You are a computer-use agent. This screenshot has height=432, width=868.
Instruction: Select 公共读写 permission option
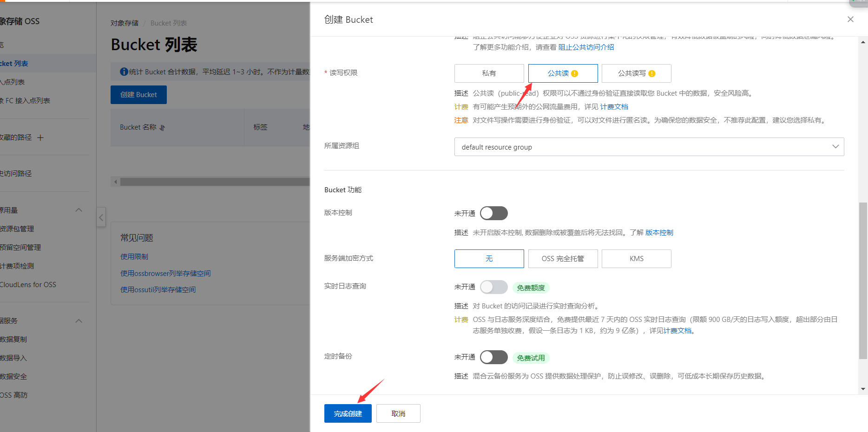(636, 73)
